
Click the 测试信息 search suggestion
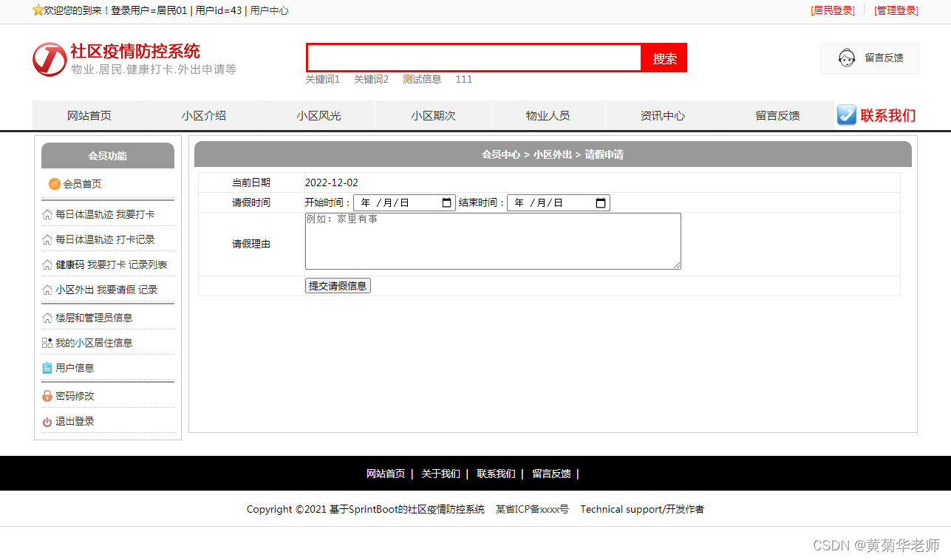click(x=422, y=79)
